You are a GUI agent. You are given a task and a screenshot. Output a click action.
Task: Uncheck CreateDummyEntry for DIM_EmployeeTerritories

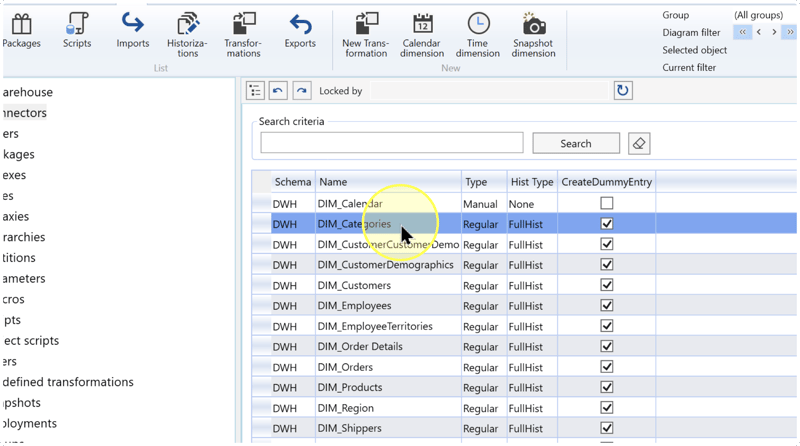607,326
